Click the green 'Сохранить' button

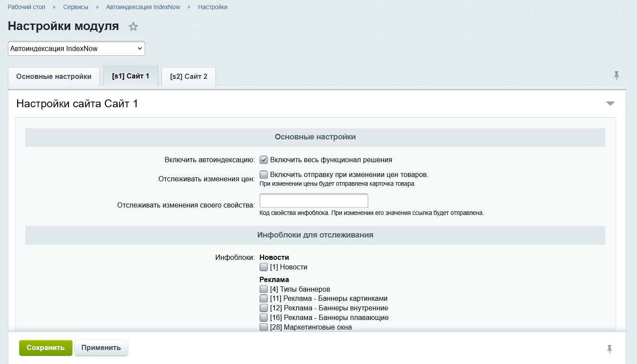(x=45, y=348)
